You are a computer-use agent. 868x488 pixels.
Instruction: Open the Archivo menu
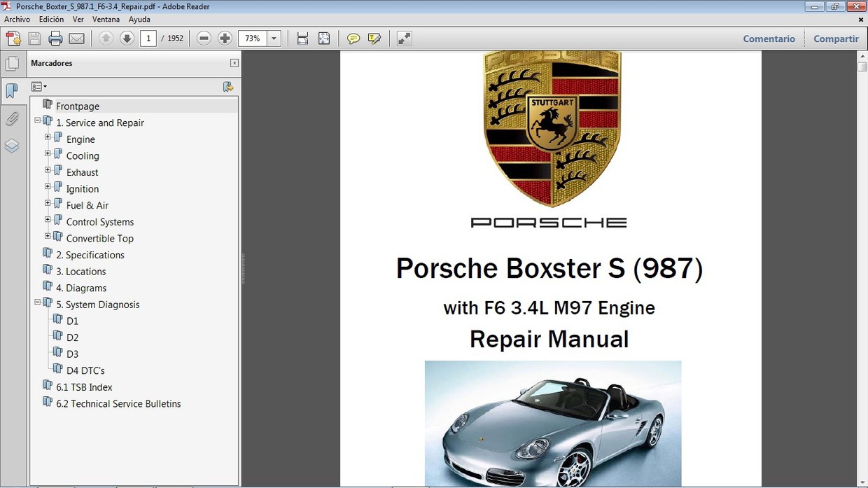[17, 20]
